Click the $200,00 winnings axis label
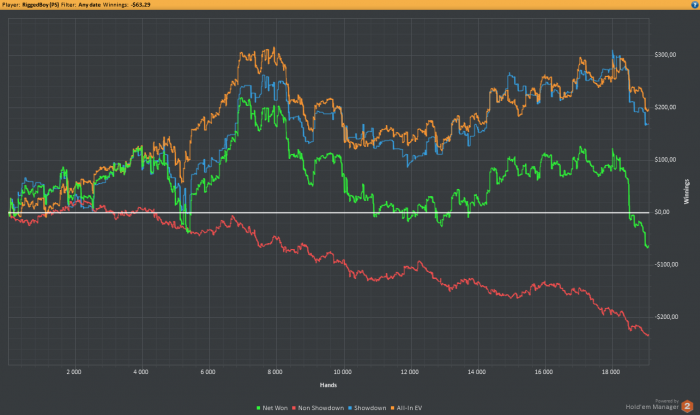700x415 pixels. coord(665,107)
